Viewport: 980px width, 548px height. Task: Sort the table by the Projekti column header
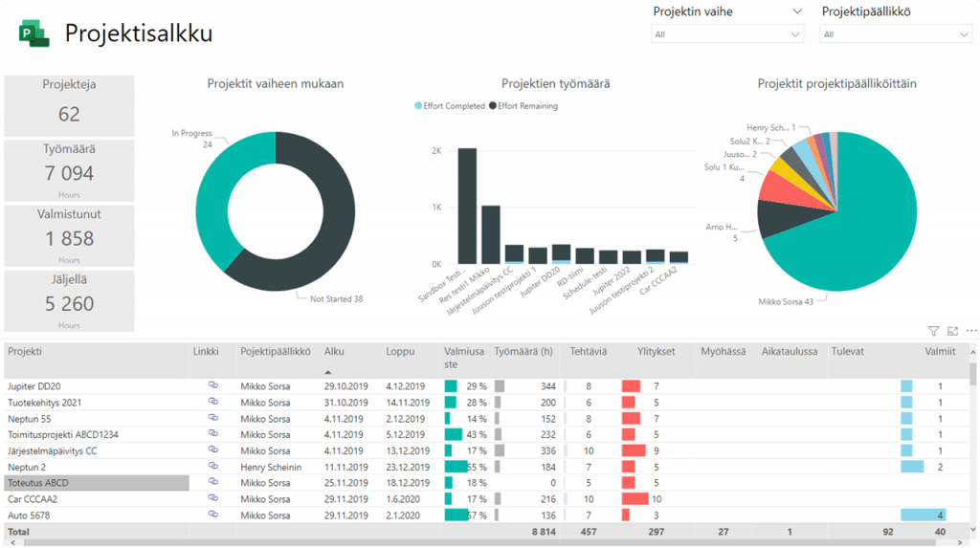(29, 351)
